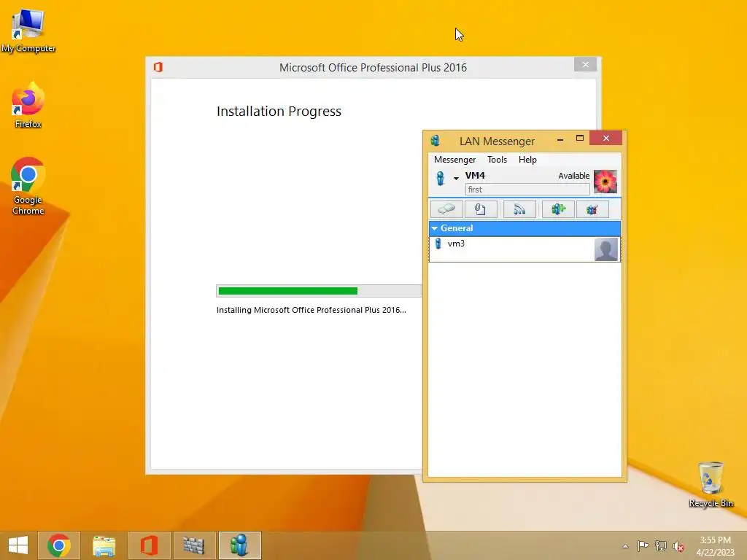747x560 pixels.
Task: Click the 'Available' status text
Action: click(573, 176)
